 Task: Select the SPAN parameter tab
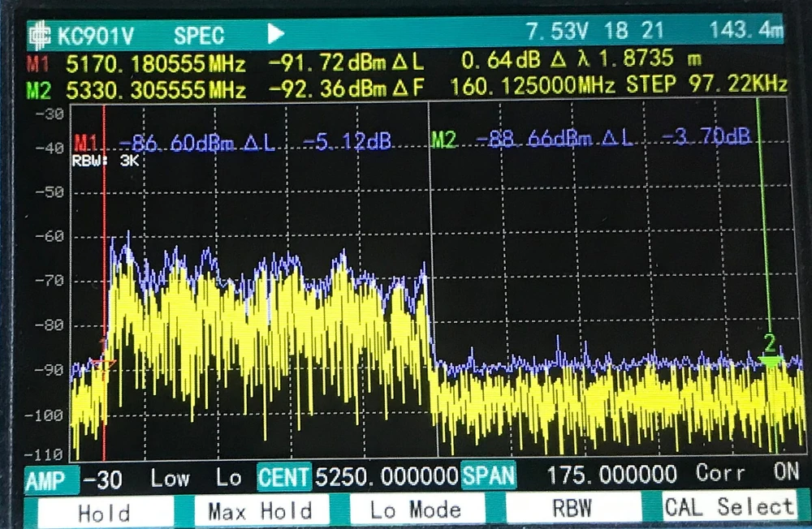coord(488,475)
